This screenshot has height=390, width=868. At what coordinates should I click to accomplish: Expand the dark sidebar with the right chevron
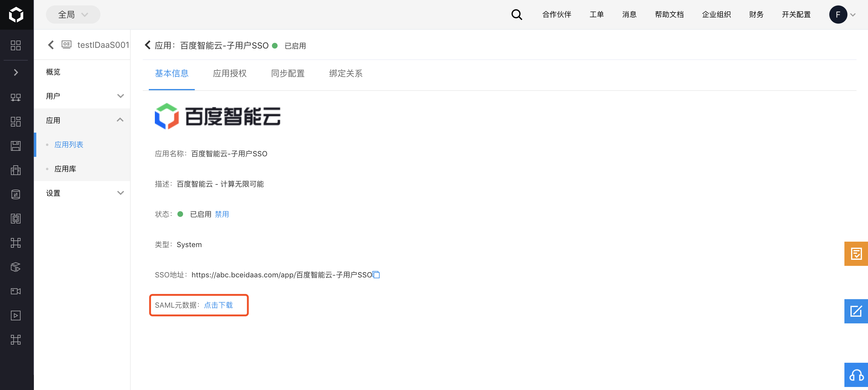coord(16,72)
